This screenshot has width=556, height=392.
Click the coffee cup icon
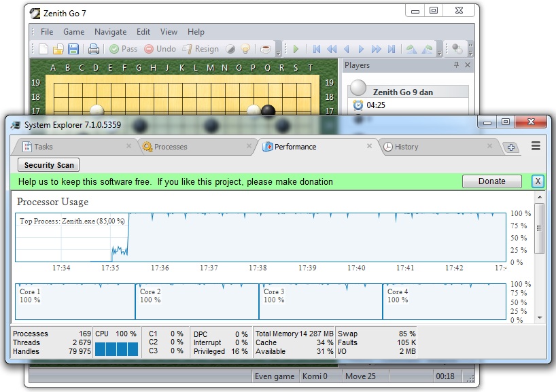[x=266, y=49]
